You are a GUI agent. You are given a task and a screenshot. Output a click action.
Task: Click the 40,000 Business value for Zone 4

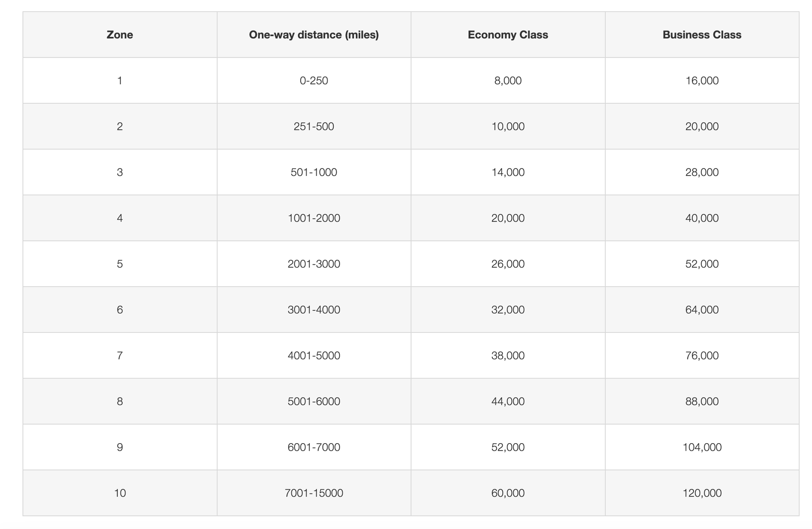(701, 218)
